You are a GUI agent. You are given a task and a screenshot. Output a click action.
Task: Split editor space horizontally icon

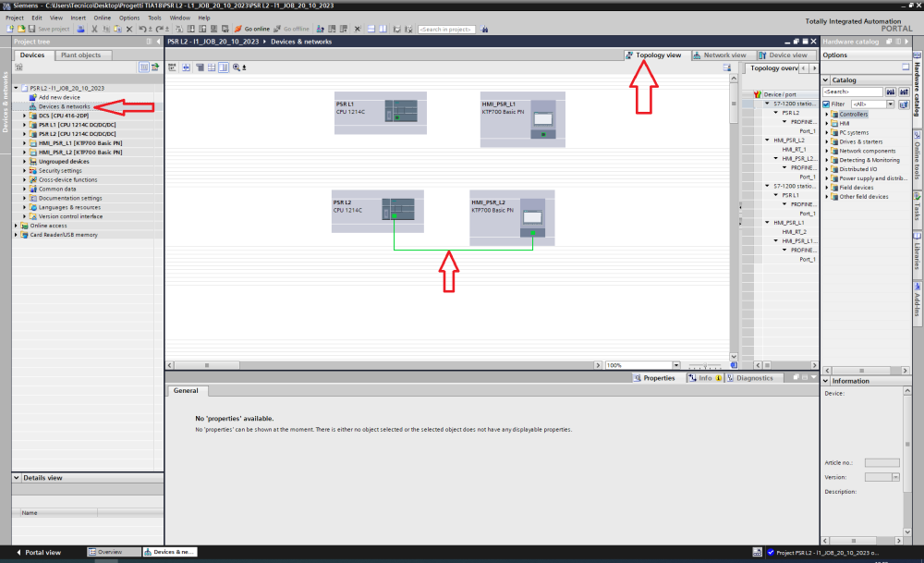pyautogui.click(x=371, y=29)
